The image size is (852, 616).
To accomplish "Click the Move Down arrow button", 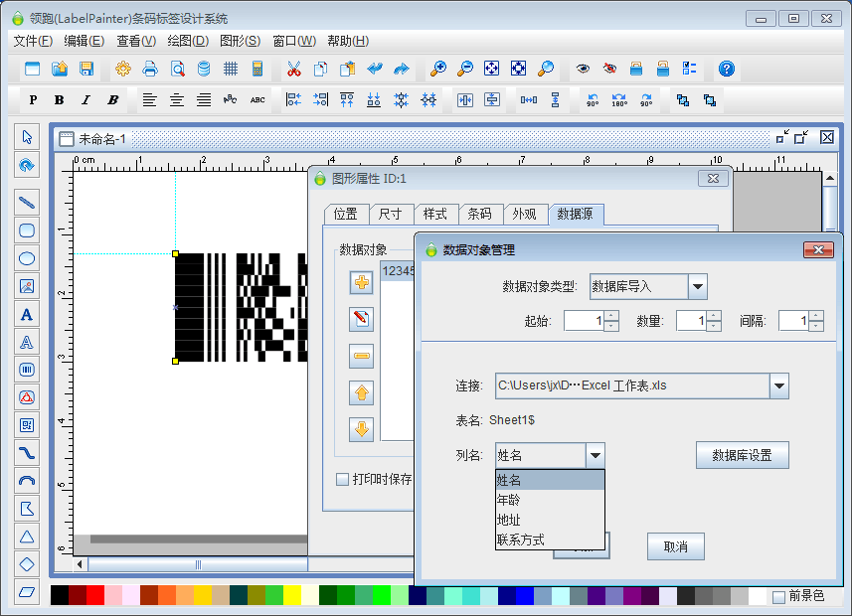I will [x=361, y=430].
